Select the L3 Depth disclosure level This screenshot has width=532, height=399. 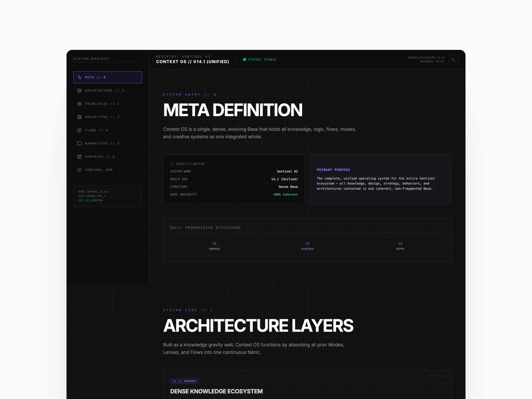(400, 246)
